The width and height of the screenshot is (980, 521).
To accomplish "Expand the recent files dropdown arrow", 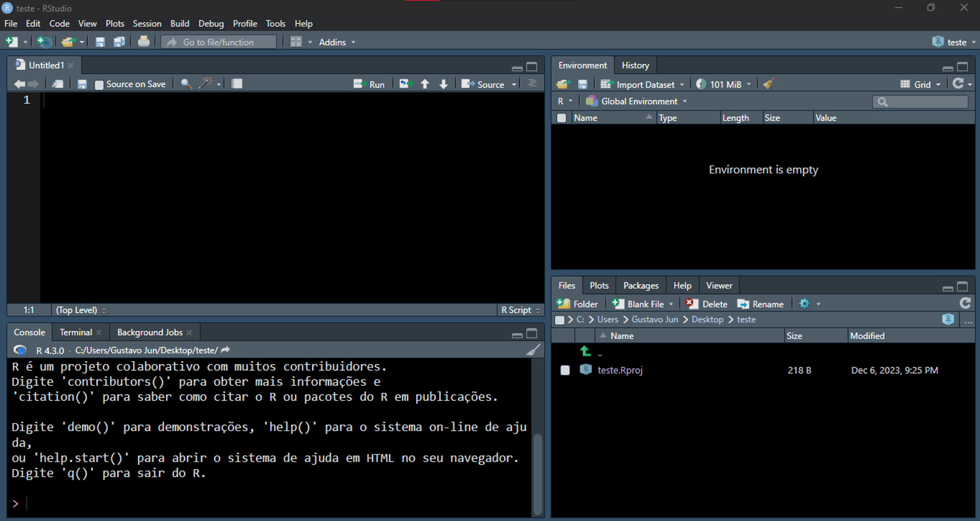I will (x=82, y=42).
